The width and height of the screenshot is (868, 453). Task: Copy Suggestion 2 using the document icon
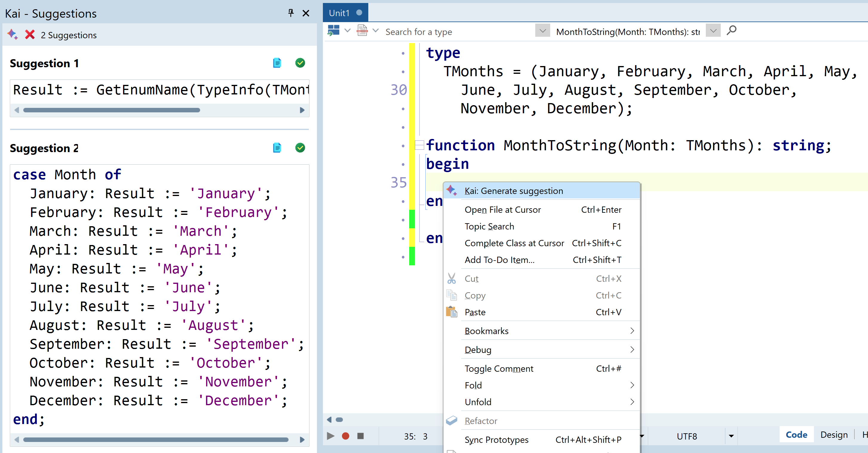(x=277, y=148)
